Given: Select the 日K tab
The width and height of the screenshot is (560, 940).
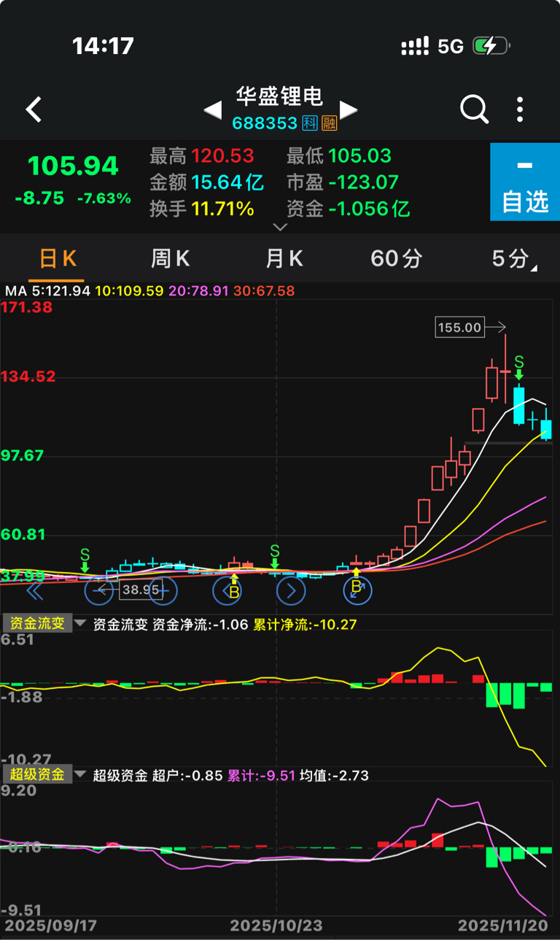Looking at the screenshot, I should 58,258.
